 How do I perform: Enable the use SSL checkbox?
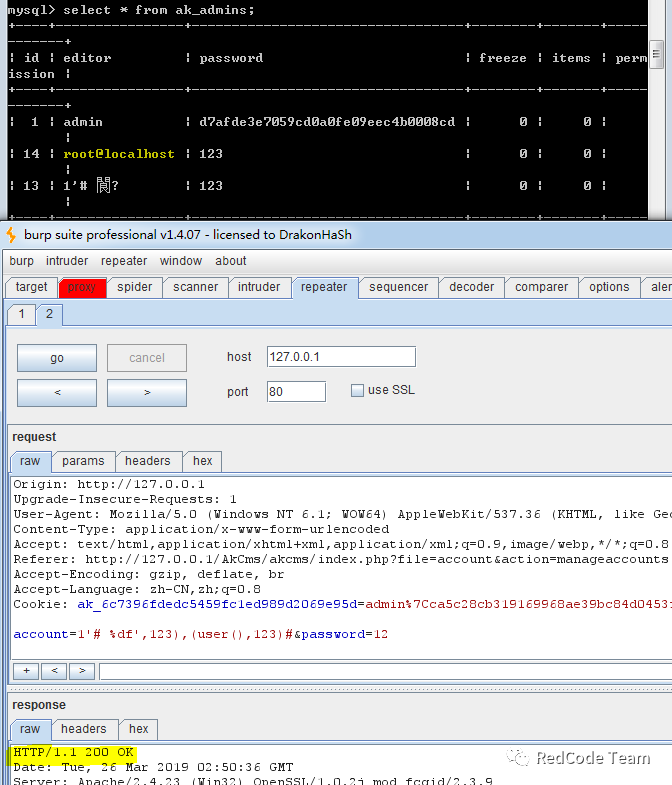pyautogui.click(x=357, y=390)
